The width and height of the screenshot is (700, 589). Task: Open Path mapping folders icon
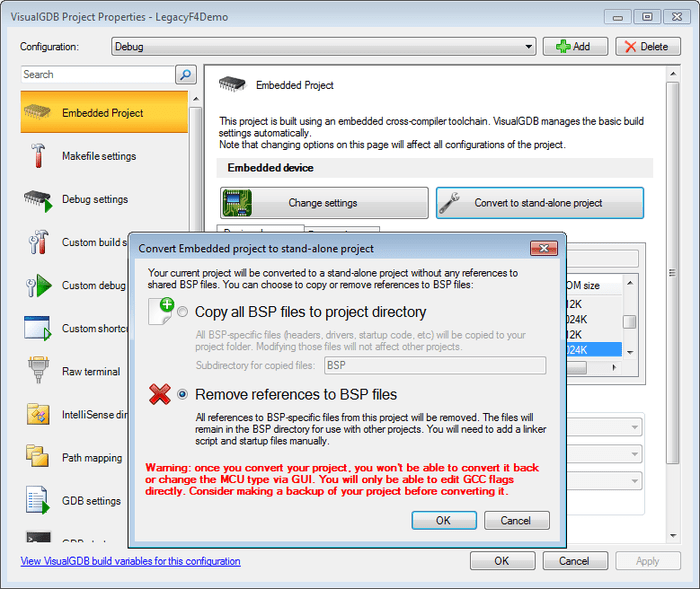click(x=38, y=456)
